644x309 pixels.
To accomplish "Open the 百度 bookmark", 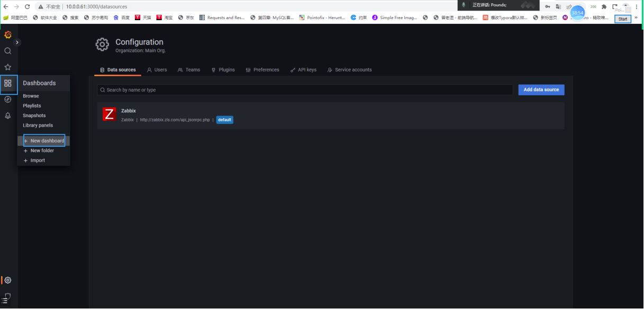I will (121, 17).
